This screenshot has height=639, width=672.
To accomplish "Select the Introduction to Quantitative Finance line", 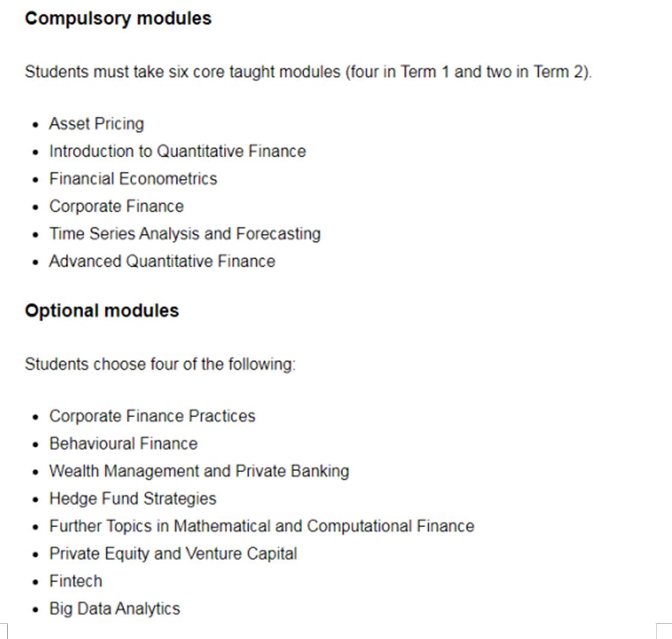I will [177, 151].
